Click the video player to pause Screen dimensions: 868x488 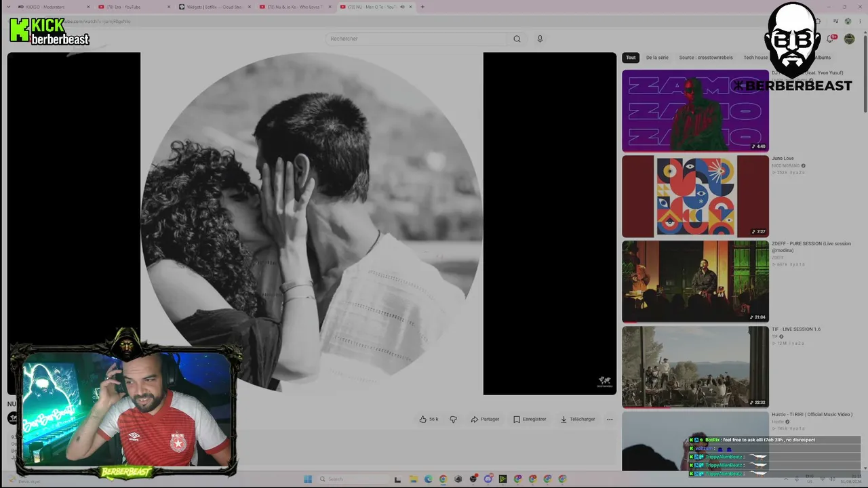pos(311,223)
